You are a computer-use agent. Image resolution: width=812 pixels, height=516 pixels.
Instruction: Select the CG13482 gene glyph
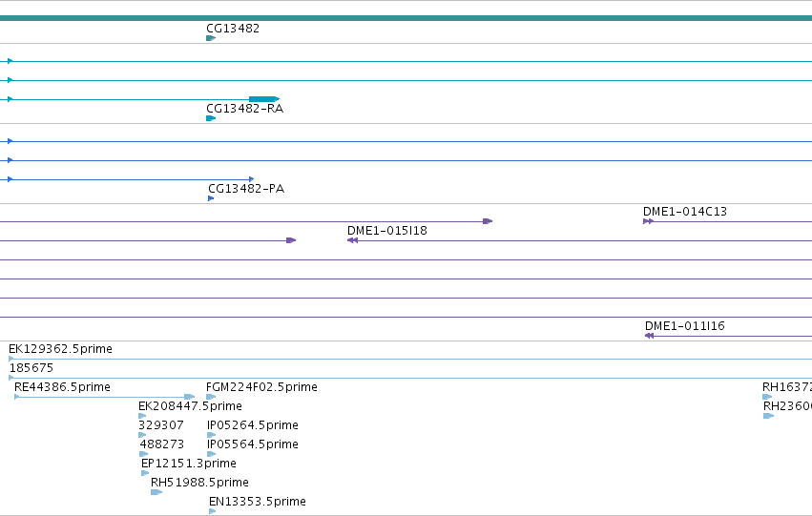click(211, 38)
